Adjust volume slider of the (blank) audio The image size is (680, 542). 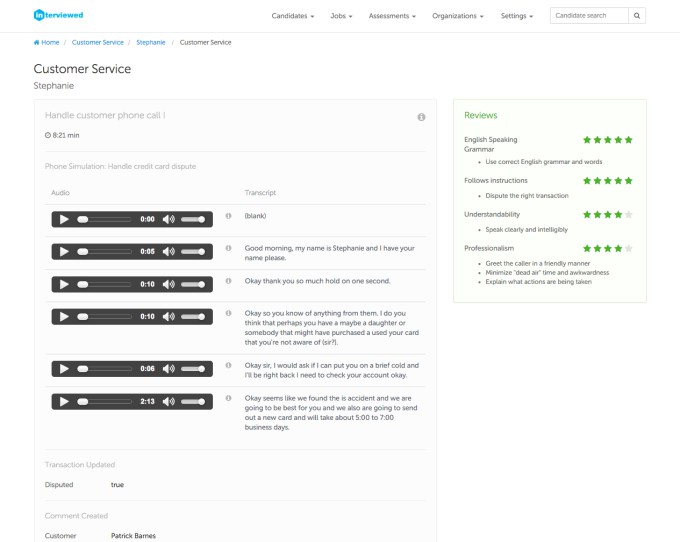[x=193, y=219]
